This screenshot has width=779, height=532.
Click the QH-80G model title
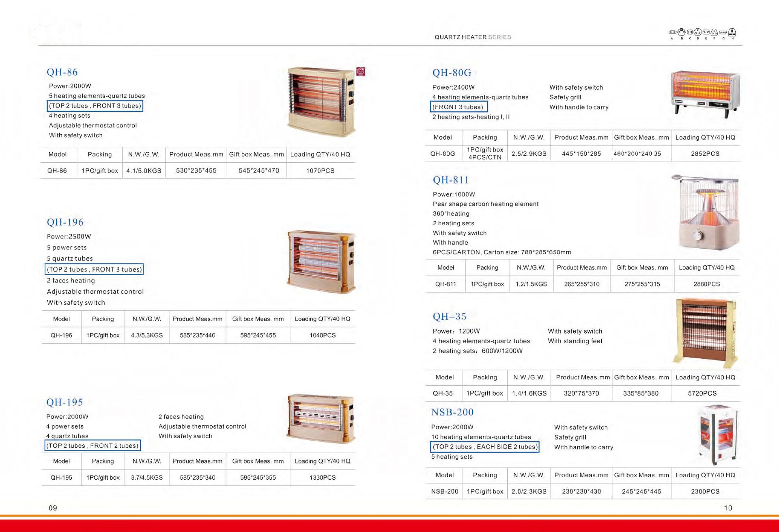click(x=452, y=73)
